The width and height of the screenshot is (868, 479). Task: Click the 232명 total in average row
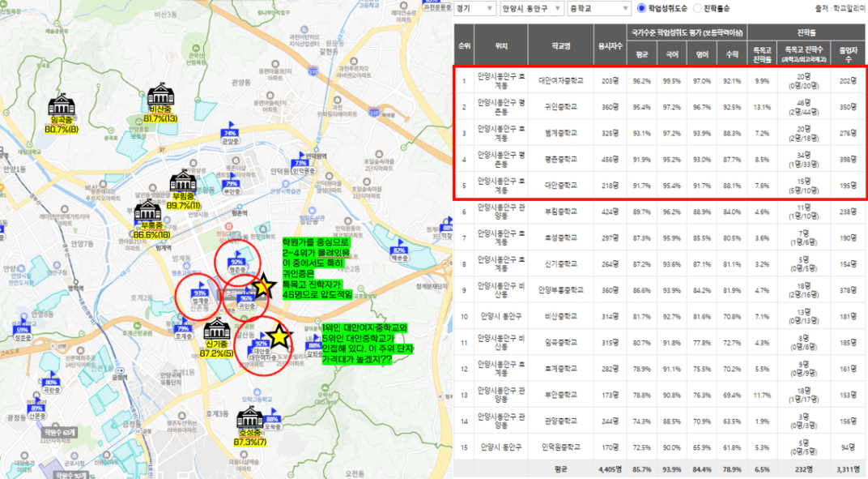tap(804, 469)
